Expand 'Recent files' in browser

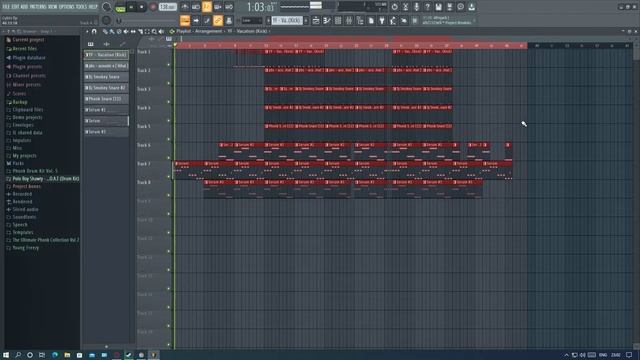(24, 49)
